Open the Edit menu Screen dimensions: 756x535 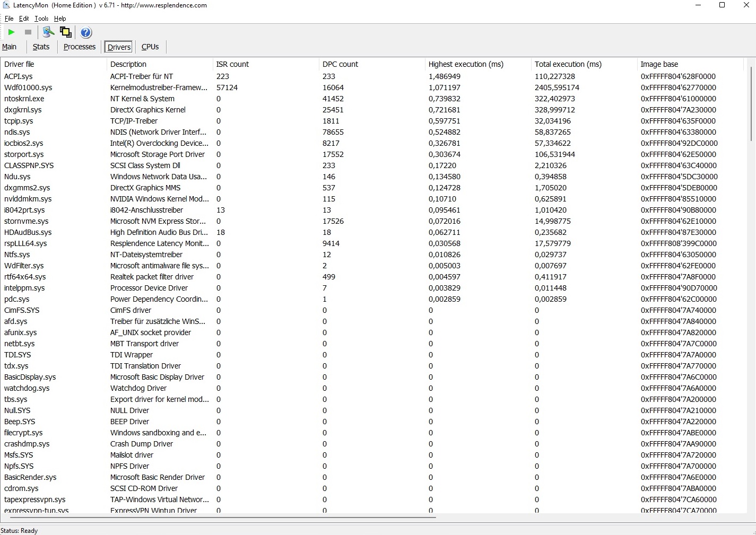tap(24, 19)
